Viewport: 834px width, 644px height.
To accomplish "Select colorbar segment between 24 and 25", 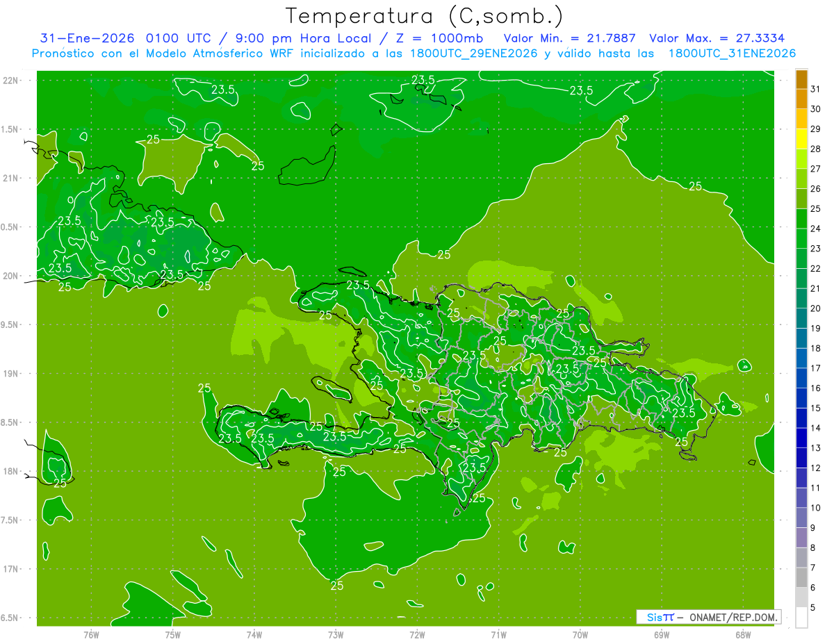I will [x=801, y=218].
